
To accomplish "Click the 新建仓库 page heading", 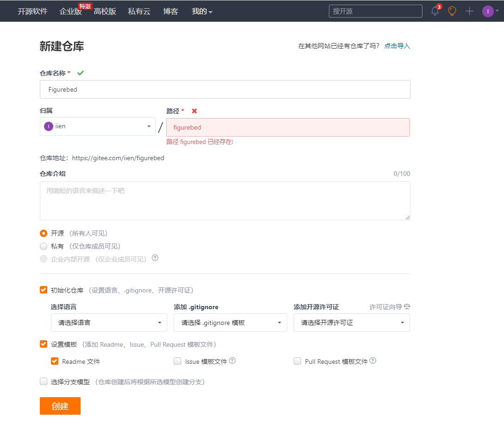I will coord(62,46).
